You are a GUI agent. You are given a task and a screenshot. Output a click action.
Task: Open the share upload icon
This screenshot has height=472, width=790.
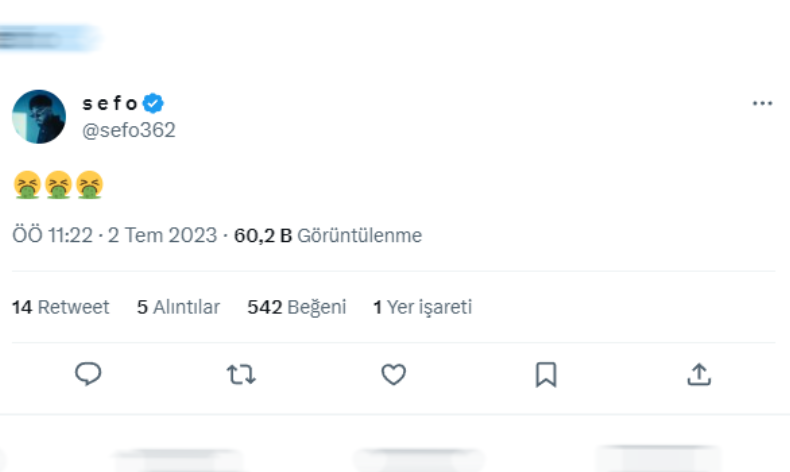coord(699,374)
